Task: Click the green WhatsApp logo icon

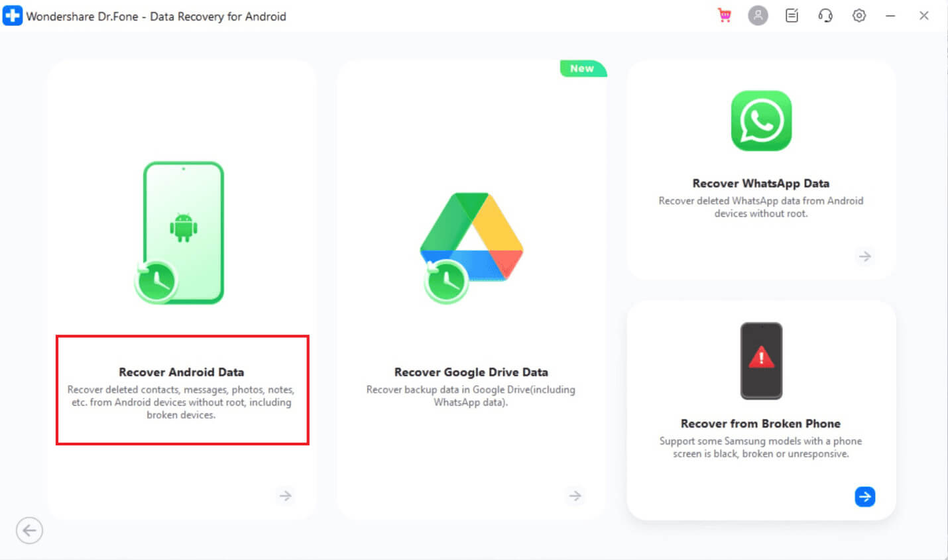Action: (761, 121)
